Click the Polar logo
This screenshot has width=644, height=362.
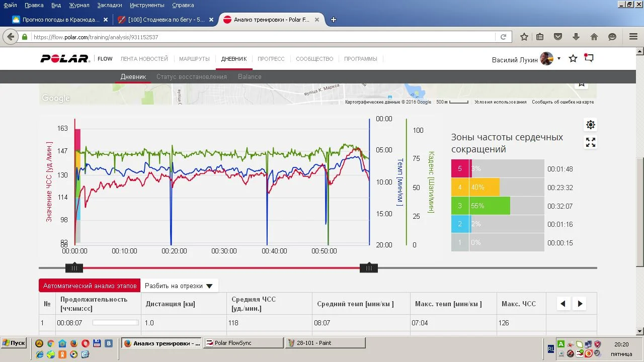65,59
